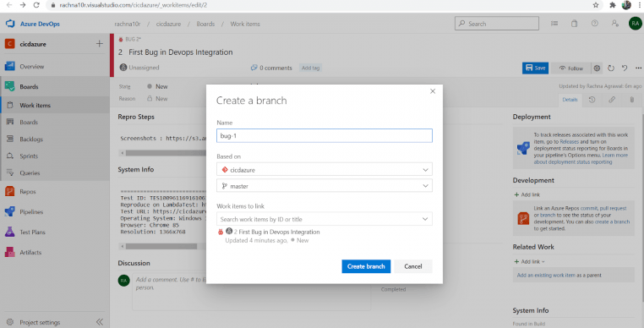
Task: Open Sprints in the sidebar
Action: pos(29,156)
